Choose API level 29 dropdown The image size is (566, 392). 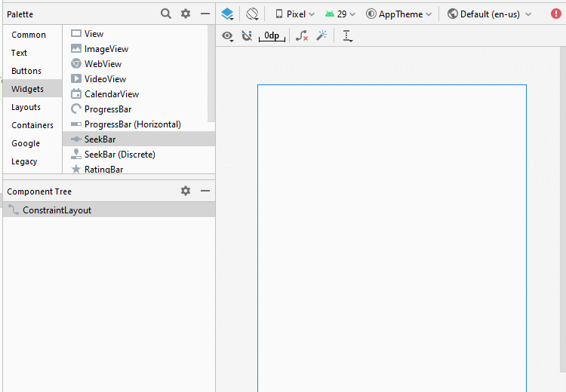pyautogui.click(x=340, y=14)
